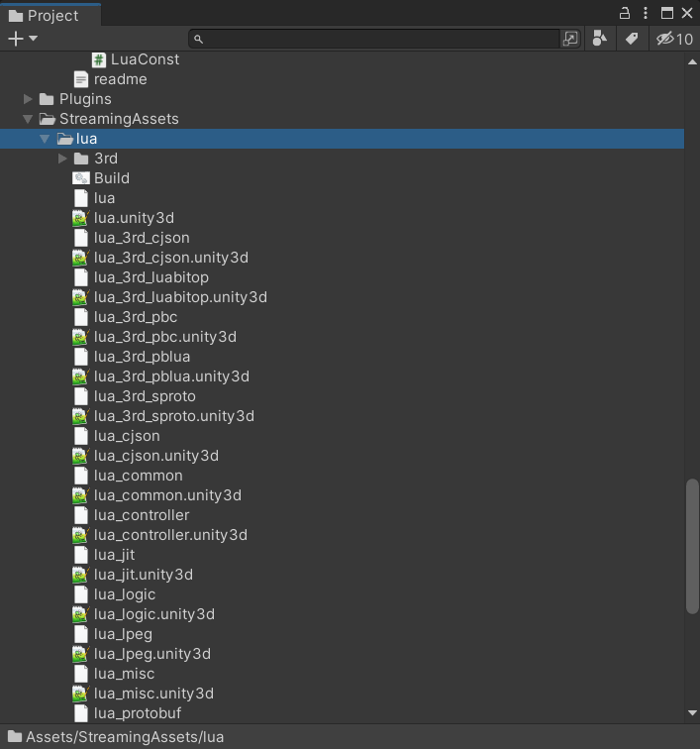Select lua_controller.unity3d bundle icon

[x=81, y=535]
